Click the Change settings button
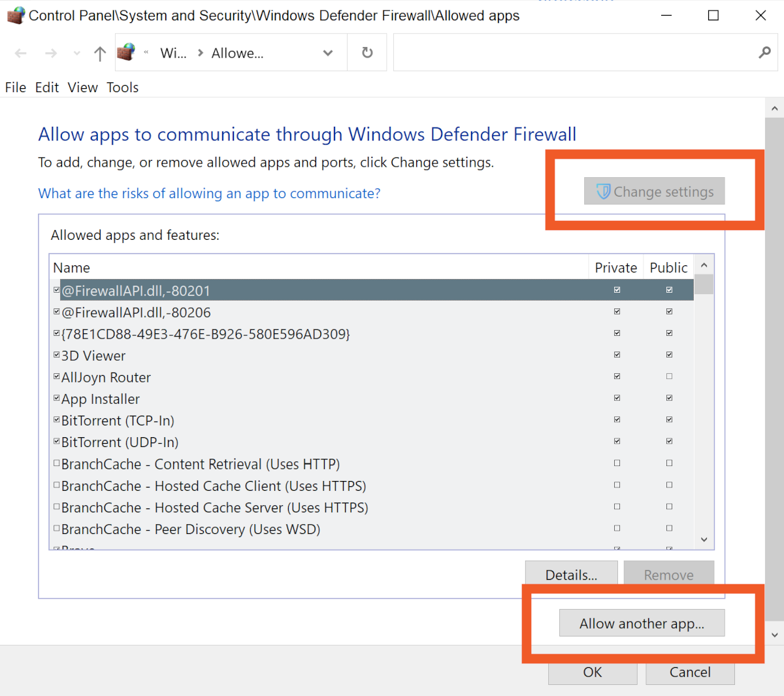The height and width of the screenshot is (696, 784). pyautogui.click(x=654, y=191)
